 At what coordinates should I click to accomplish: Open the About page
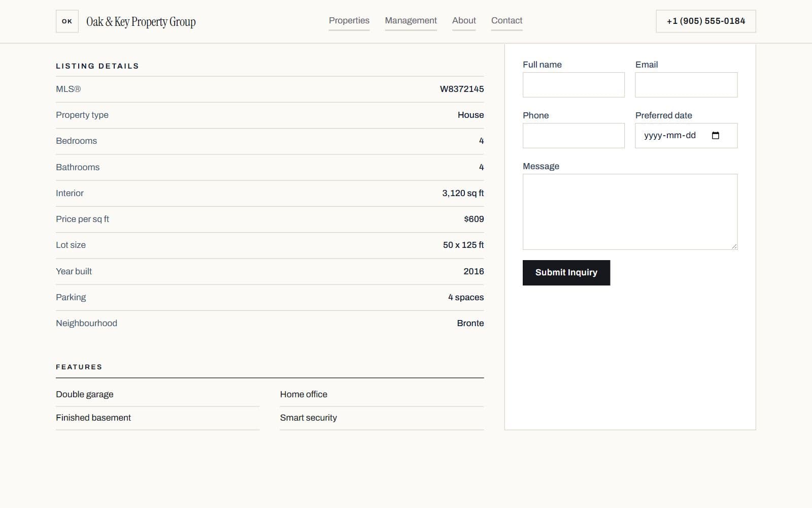coord(464,21)
